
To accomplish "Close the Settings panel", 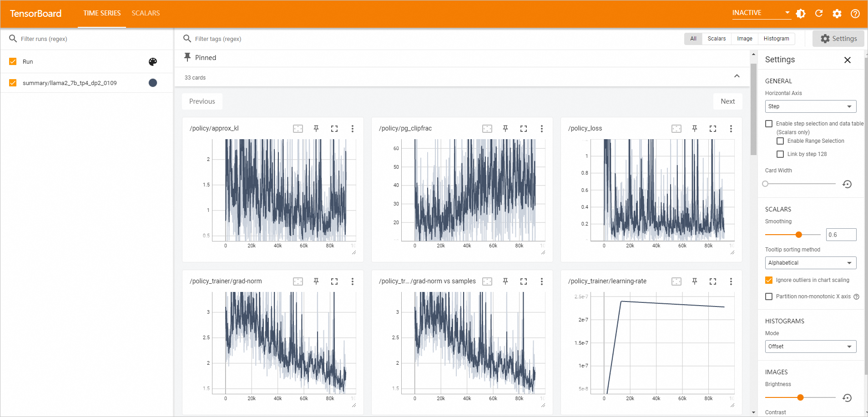I will pyautogui.click(x=847, y=60).
